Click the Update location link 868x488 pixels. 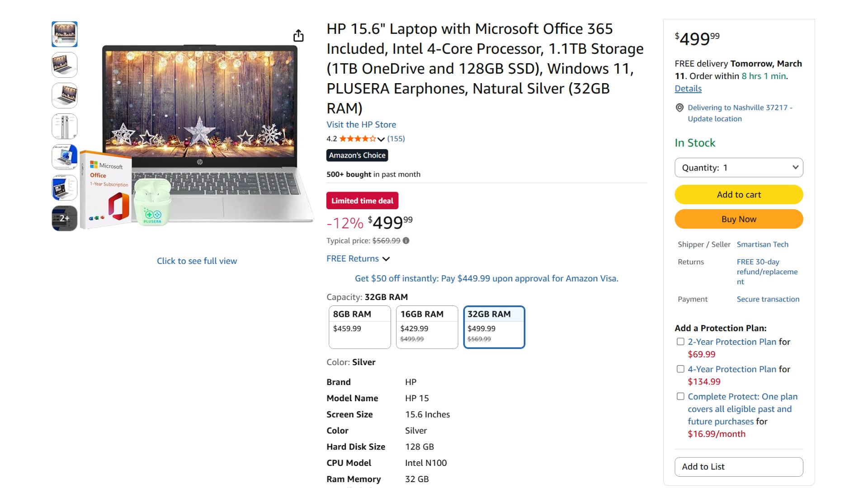pyautogui.click(x=714, y=118)
